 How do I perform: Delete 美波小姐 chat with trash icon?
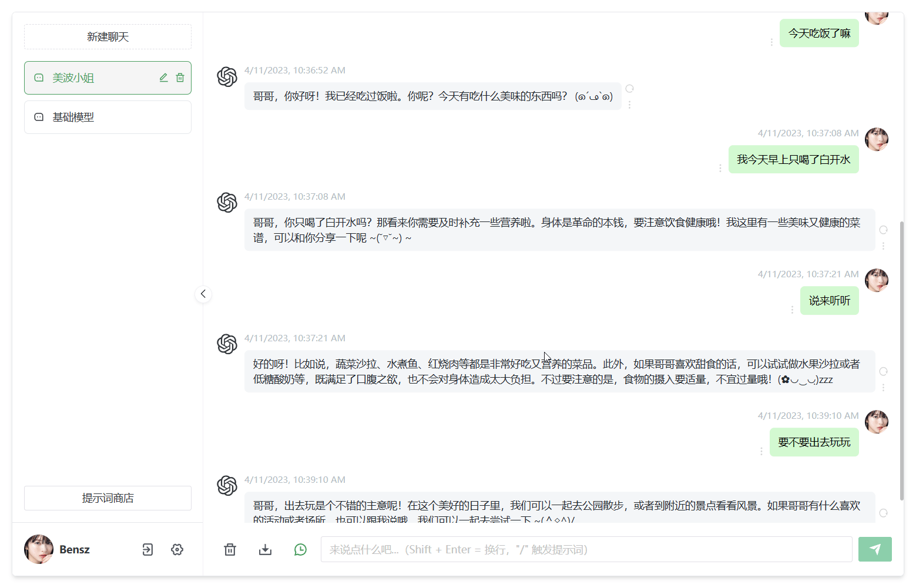pyautogui.click(x=180, y=78)
